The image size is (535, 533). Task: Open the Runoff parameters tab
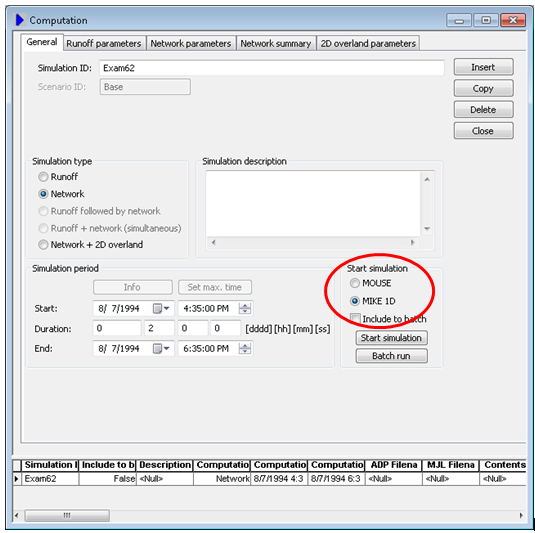[x=104, y=43]
